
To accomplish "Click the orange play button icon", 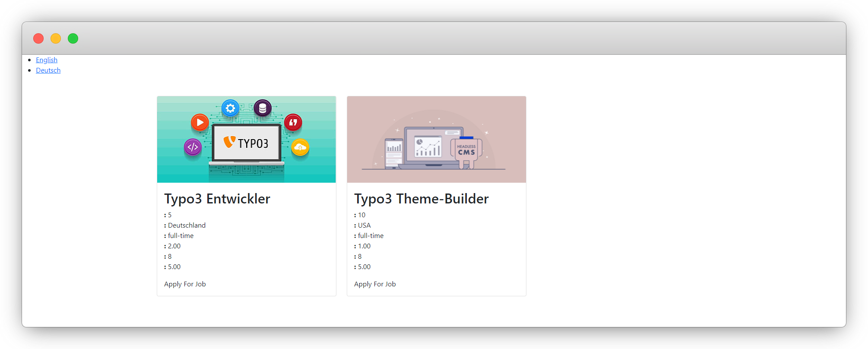I will 200,123.
